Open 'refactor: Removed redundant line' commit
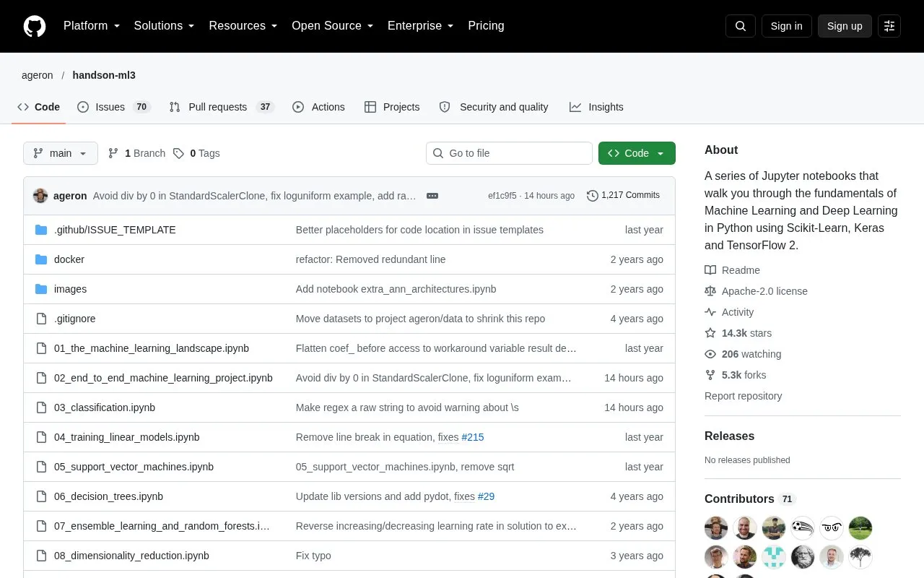924x578 pixels. coord(370,259)
